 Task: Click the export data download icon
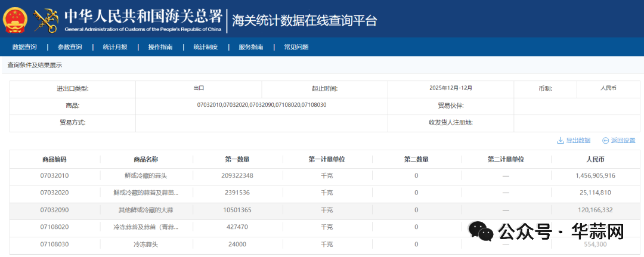pos(560,141)
